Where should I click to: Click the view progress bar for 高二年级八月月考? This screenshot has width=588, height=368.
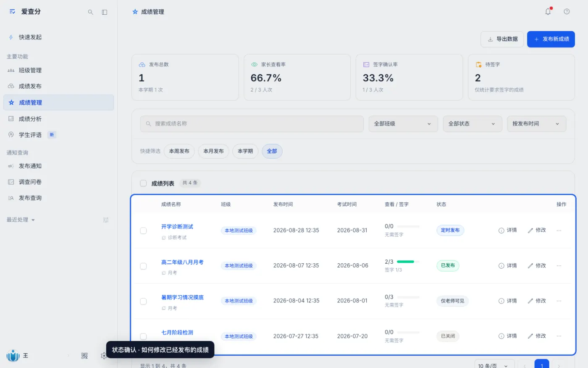tap(408, 262)
